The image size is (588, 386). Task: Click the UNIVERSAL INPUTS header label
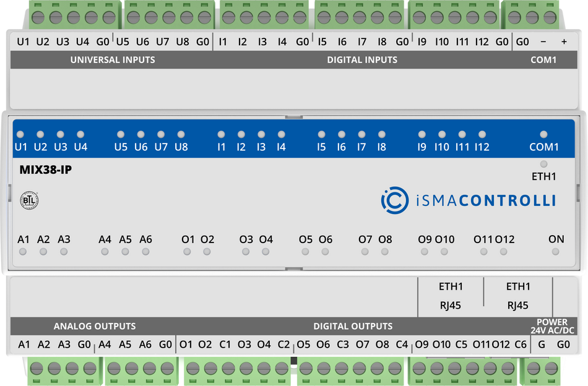113,60
